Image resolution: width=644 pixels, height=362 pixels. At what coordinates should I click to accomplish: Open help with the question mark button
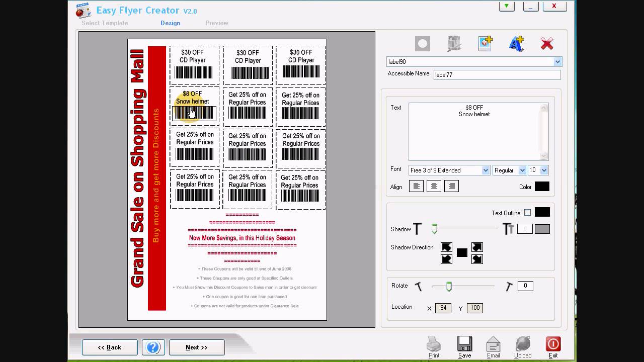153,347
